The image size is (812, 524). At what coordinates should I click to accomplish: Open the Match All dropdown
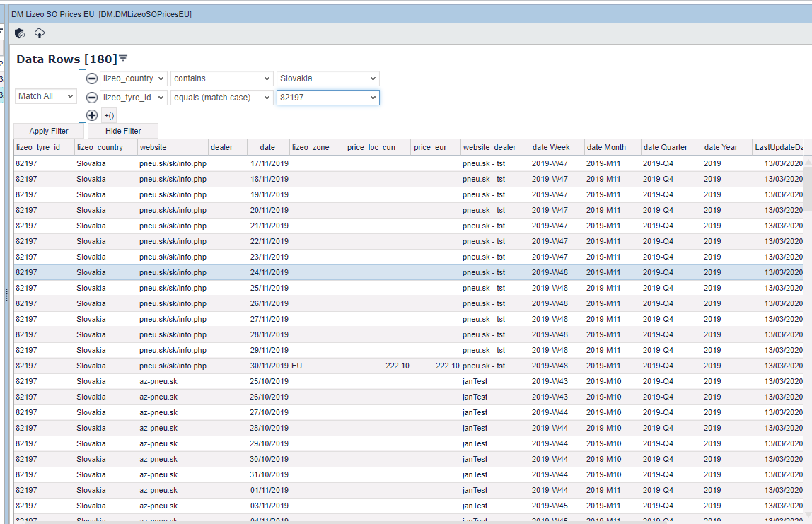click(x=46, y=96)
